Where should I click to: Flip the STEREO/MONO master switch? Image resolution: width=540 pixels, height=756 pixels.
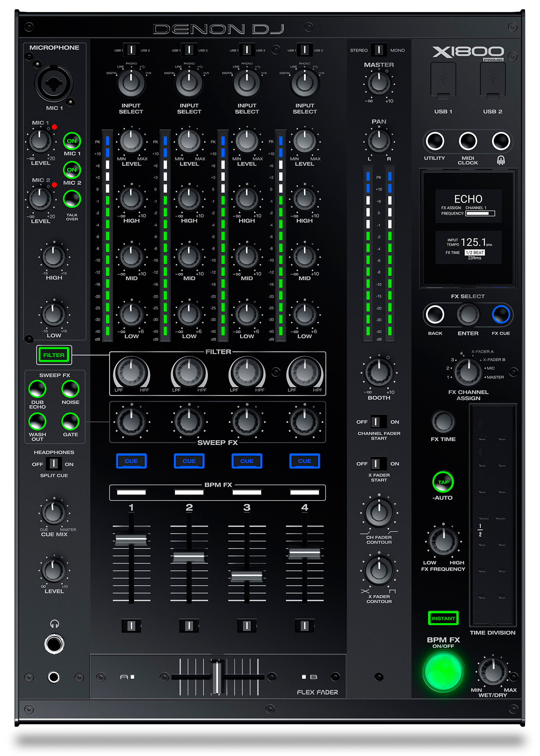click(x=378, y=50)
